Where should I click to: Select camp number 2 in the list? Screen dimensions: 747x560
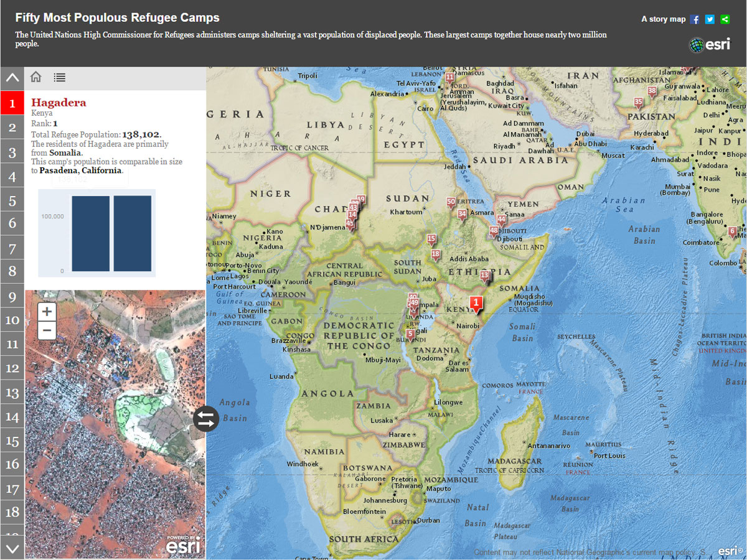[12, 128]
